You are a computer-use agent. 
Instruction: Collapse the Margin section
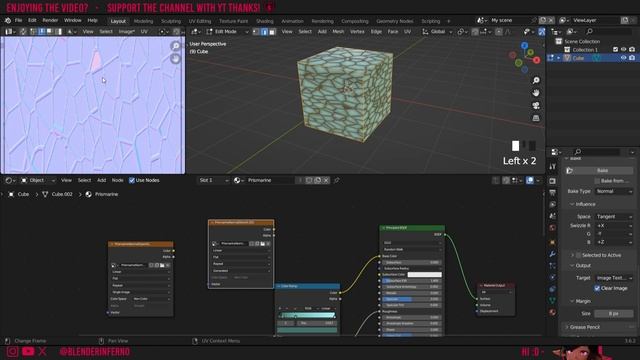tap(580, 301)
